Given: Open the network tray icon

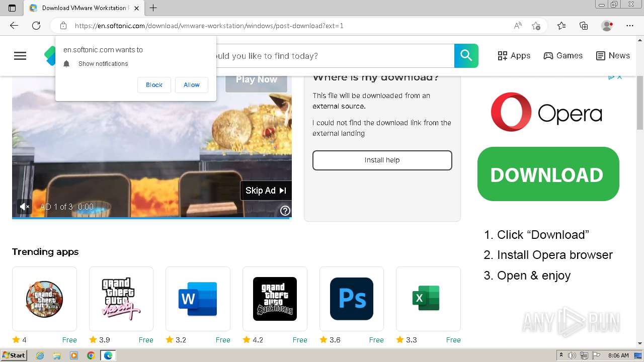Looking at the screenshot, I should pos(584,355).
